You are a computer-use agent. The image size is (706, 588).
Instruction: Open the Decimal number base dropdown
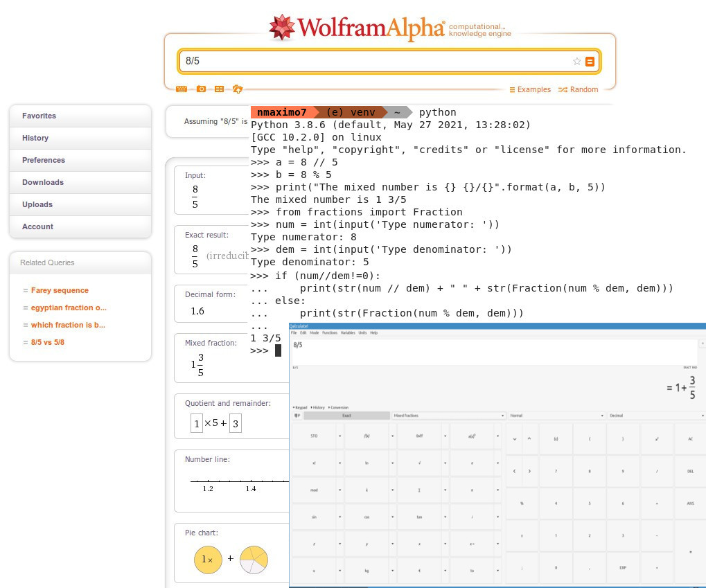656,416
